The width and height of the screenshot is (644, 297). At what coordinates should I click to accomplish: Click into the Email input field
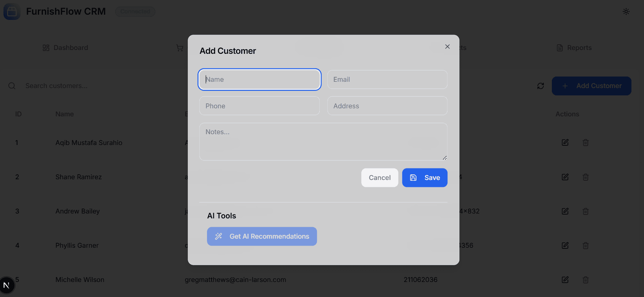[x=387, y=79]
